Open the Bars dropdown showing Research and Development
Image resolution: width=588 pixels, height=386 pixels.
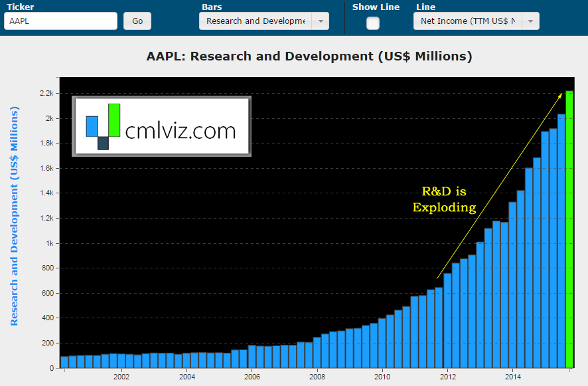pyautogui.click(x=264, y=21)
